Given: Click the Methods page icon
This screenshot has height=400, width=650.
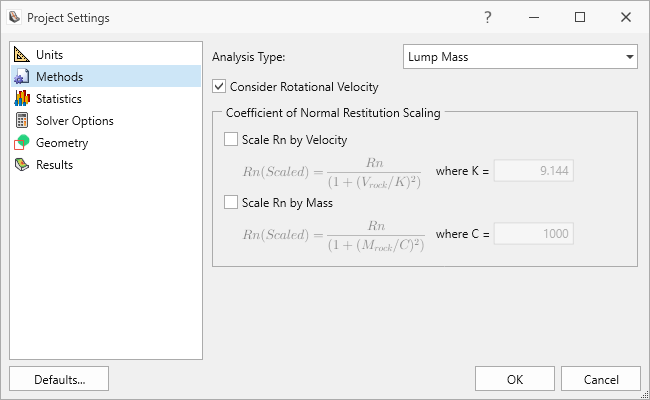Looking at the screenshot, I should (x=22, y=77).
